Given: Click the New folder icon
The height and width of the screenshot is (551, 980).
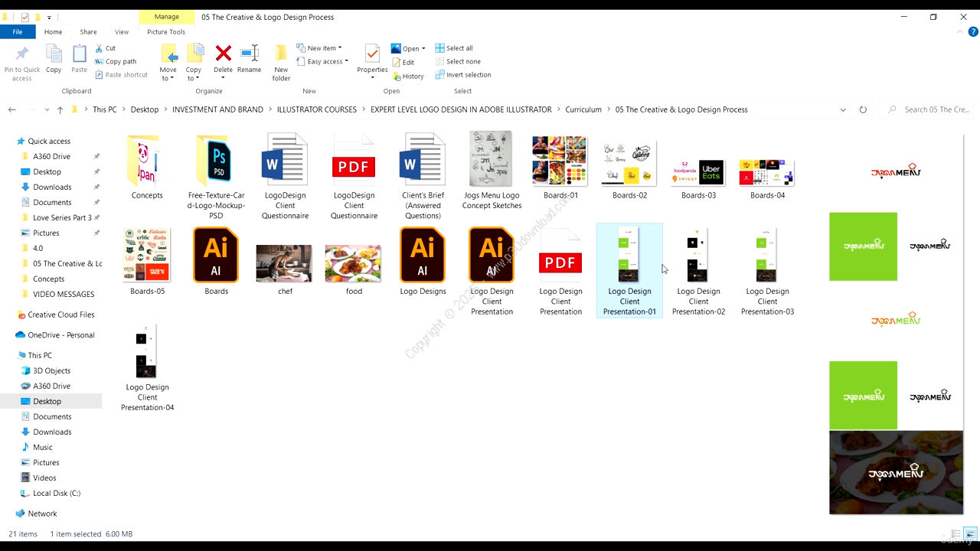Looking at the screenshot, I should pyautogui.click(x=281, y=60).
